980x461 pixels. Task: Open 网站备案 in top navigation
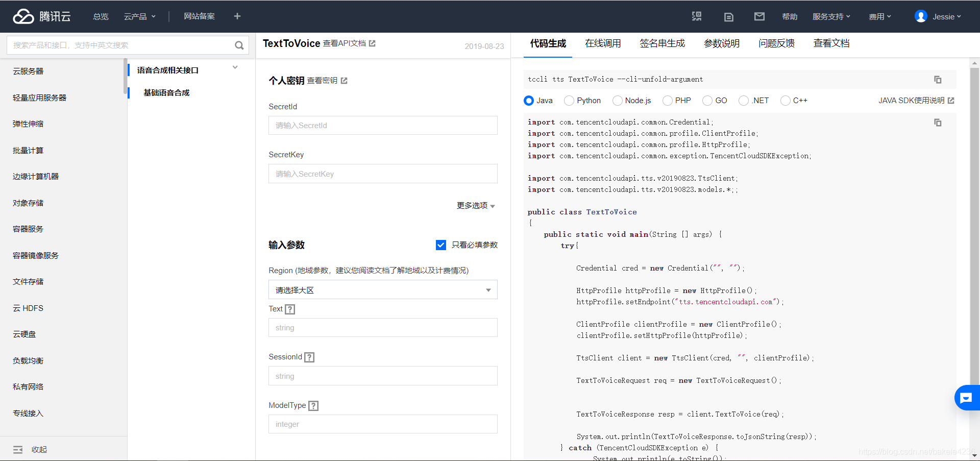click(199, 16)
